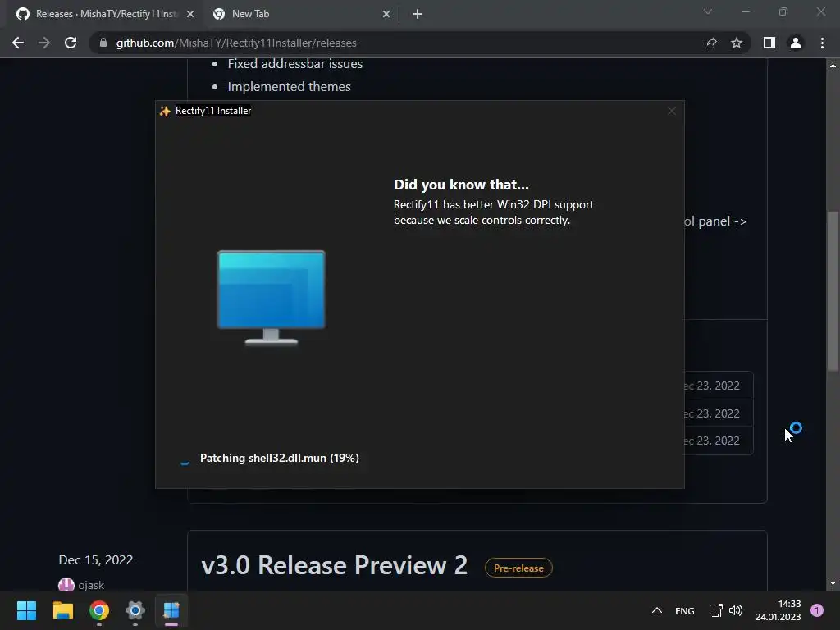Open the notification badge showing 1
The width and height of the screenshot is (840, 630).
point(817,610)
